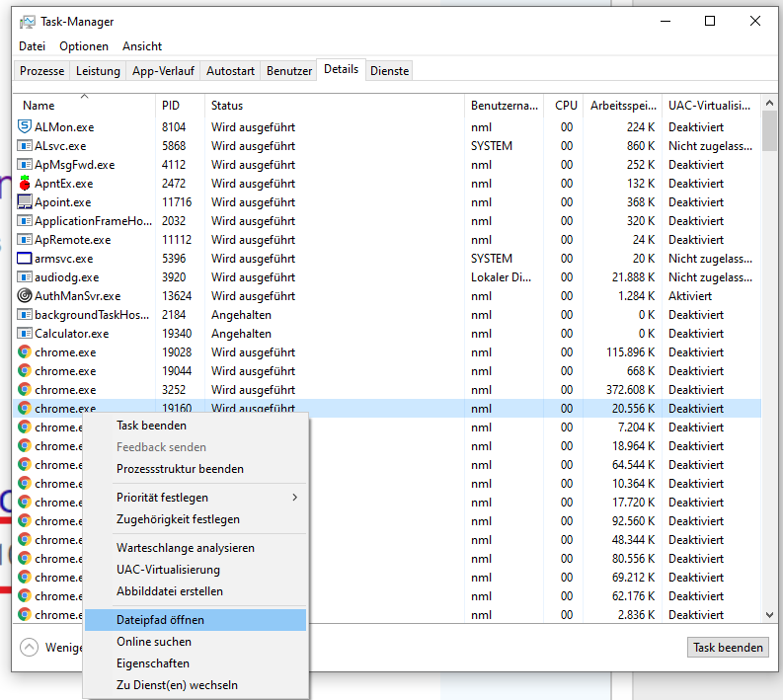Open the Ansicht menu
This screenshot has height=700, width=783.
[142, 46]
